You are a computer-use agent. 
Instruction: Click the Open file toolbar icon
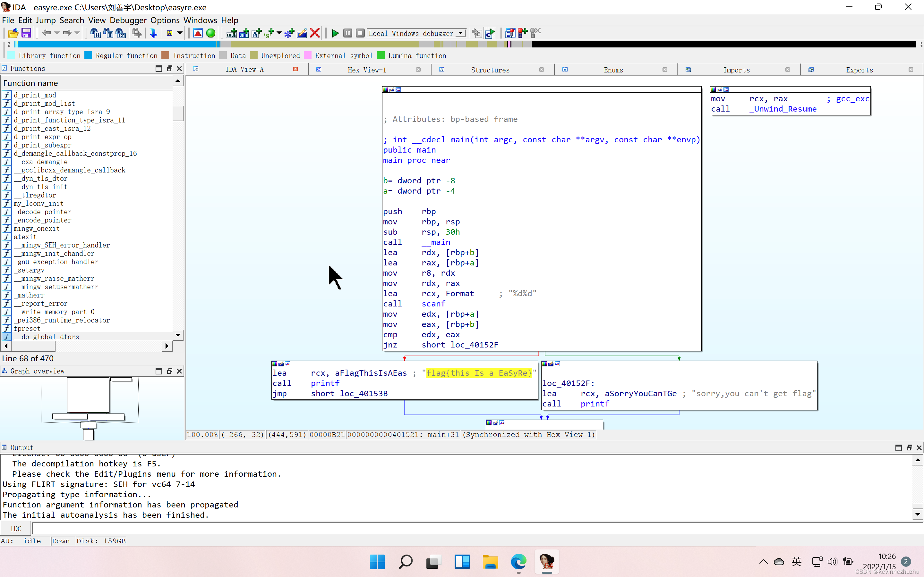pyautogui.click(x=13, y=33)
